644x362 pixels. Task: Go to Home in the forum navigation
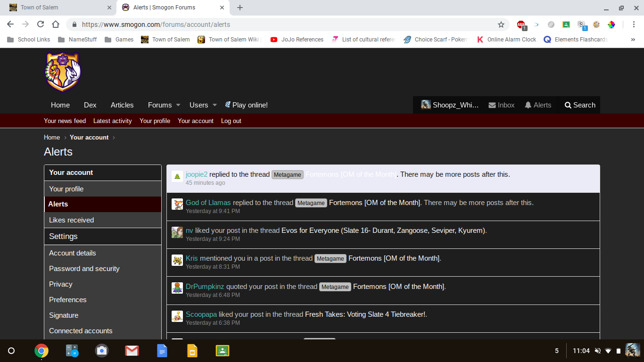(x=60, y=105)
